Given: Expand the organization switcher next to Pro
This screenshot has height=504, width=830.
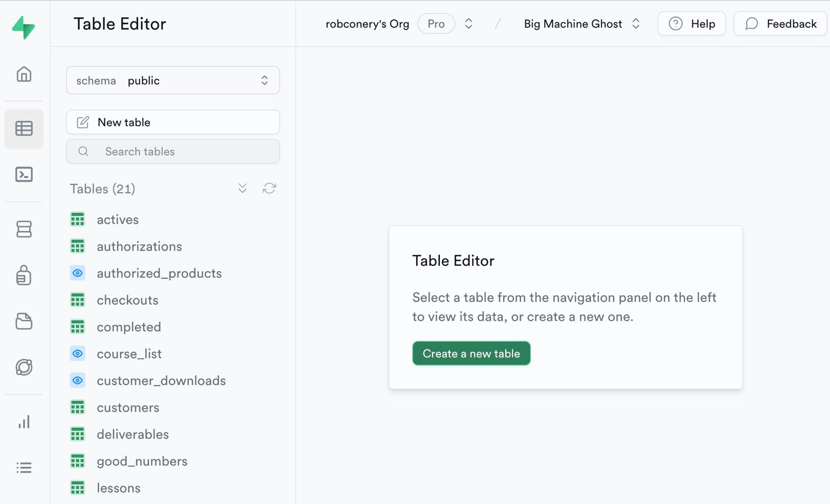Looking at the screenshot, I should tap(468, 24).
